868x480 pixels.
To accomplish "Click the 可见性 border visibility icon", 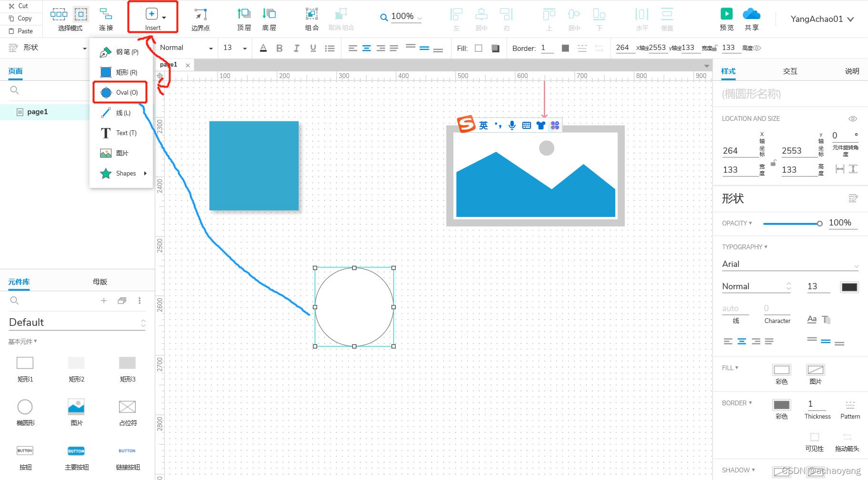I will pos(815,437).
